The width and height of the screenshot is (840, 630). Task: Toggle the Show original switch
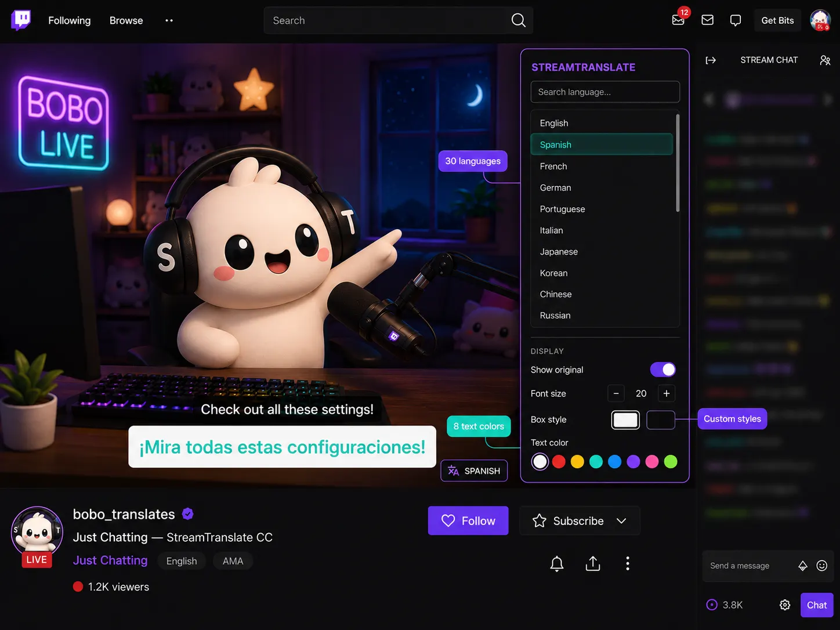(663, 370)
